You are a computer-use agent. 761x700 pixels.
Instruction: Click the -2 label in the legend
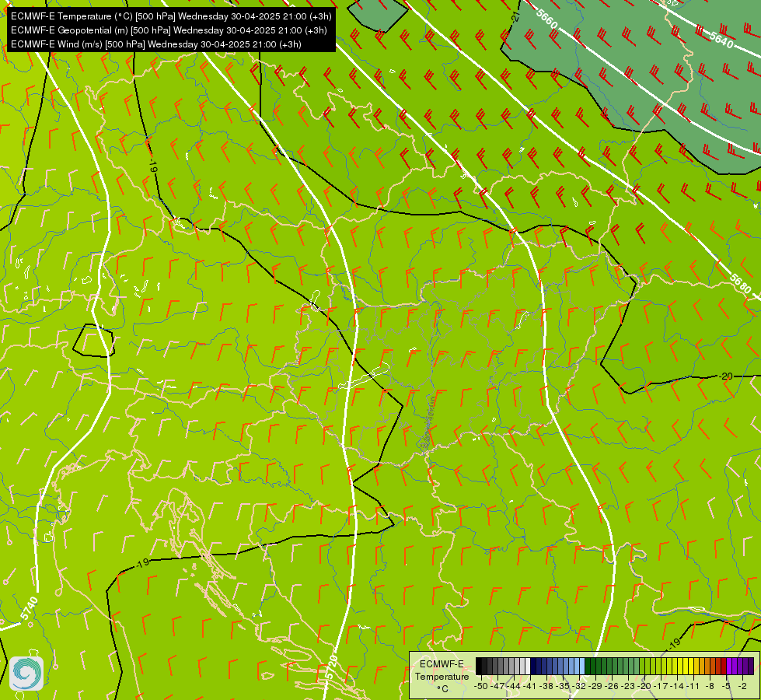click(742, 686)
